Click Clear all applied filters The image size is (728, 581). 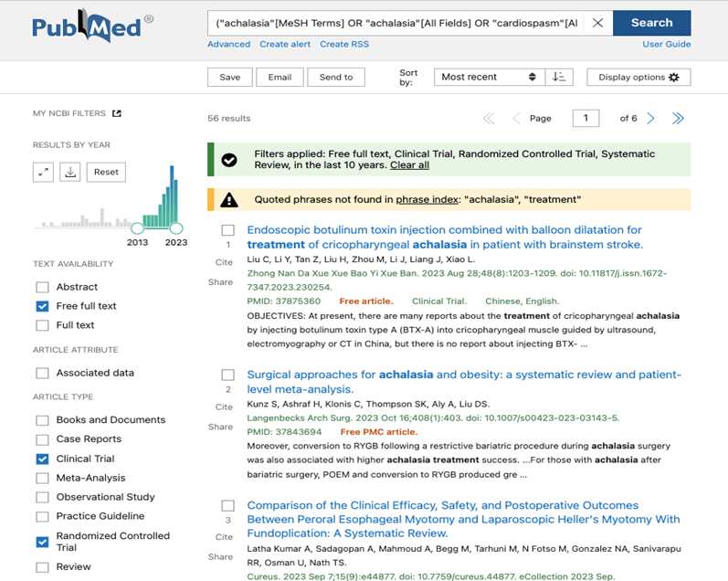click(x=409, y=165)
